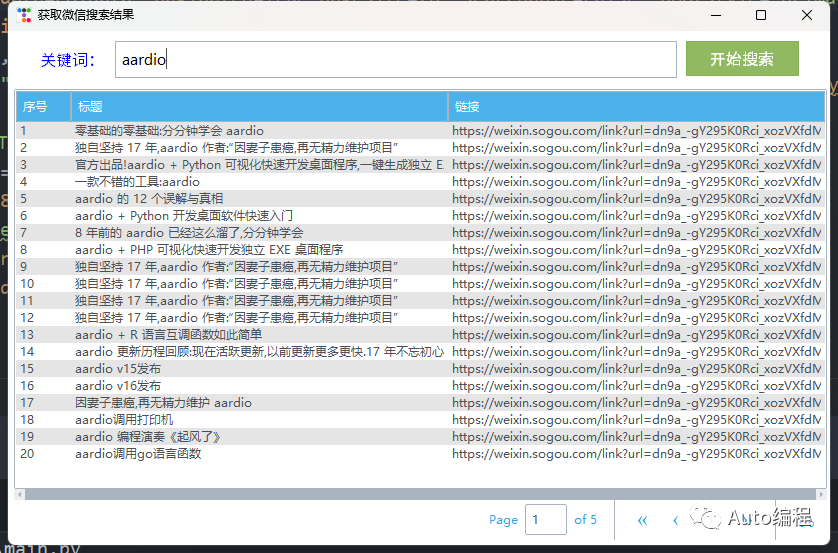Select row titled aardio调用打印机

tap(420, 420)
